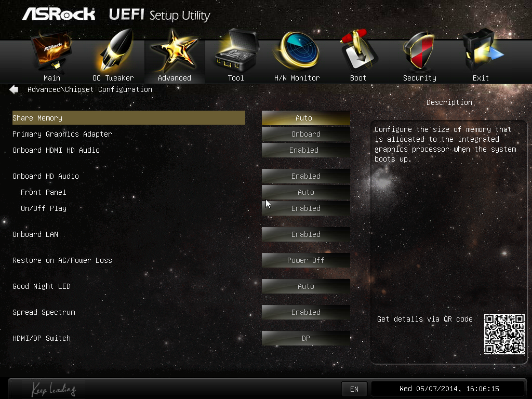Screen dimensions: 532x399
Task: Open the Security shield icon
Action: click(419, 51)
